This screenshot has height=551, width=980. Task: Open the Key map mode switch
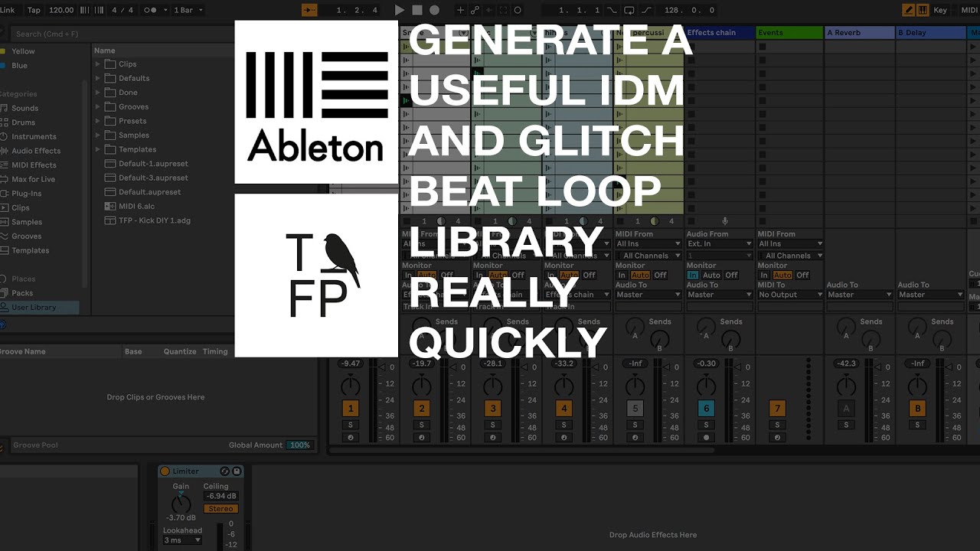point(940,10)
